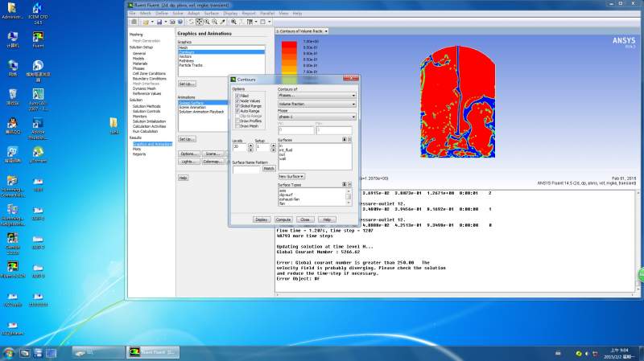
Task: Open the Surface menu
Action: (x=212, y=13)
